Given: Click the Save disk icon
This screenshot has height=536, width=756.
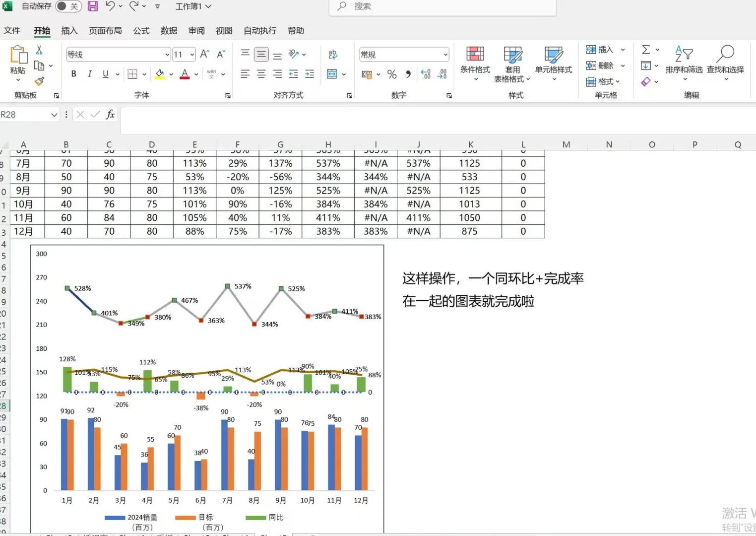Looking at the screenshot, I should tap(93, 6).
